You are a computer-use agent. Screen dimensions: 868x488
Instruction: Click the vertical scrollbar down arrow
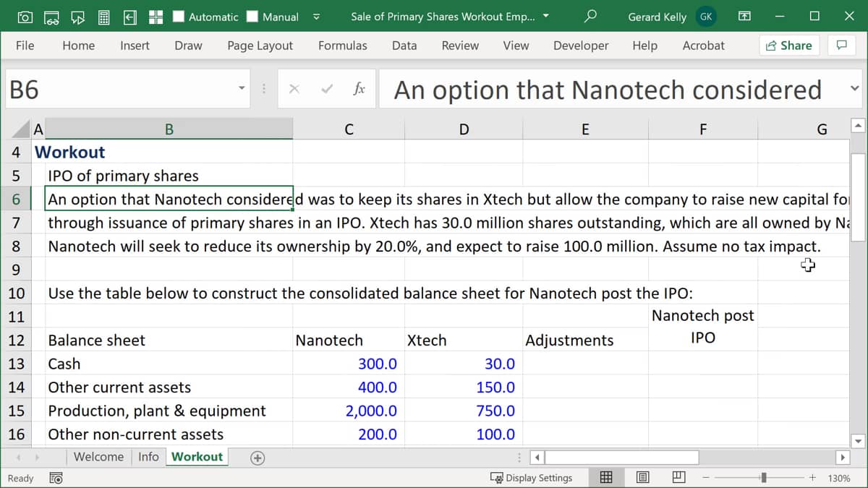point(858,441)
